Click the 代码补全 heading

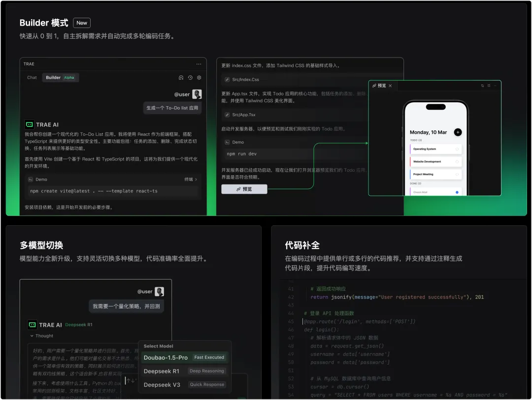[302, 246]
